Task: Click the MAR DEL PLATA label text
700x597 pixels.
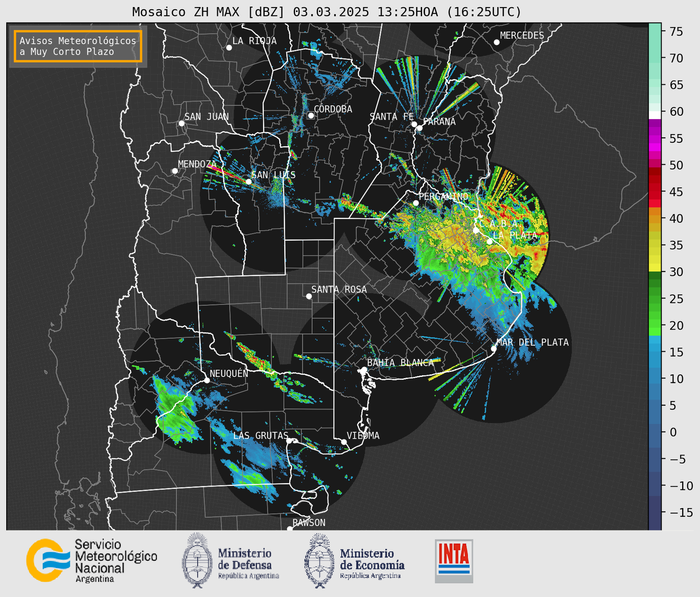Action: coord(532,343)
